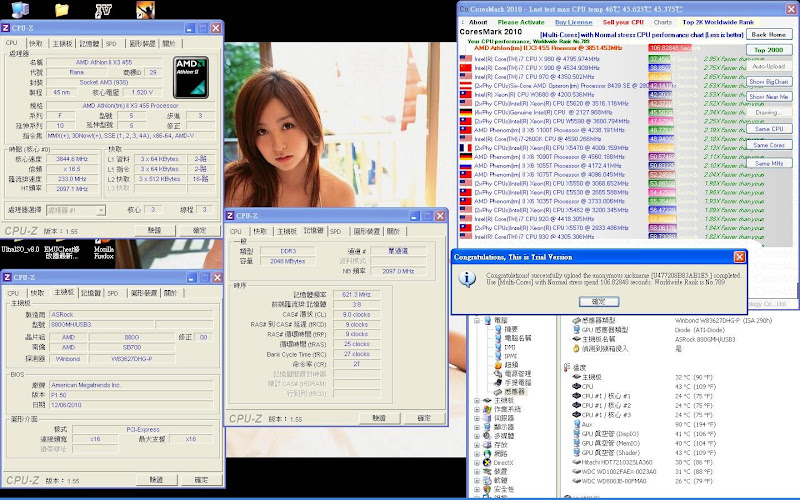Click the Top 2000 button
Viewport: 800px width, 500px height.
tap(768, 49)
